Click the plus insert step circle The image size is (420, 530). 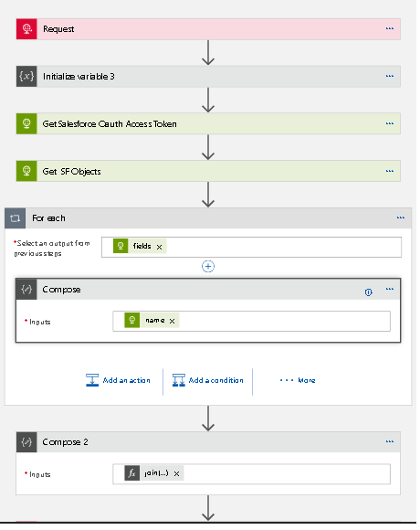(208, 266)
